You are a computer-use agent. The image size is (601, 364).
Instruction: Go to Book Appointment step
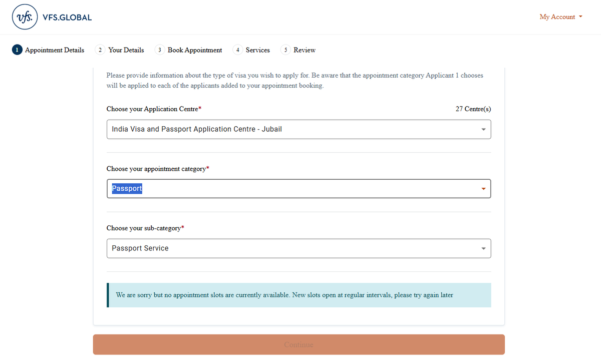pos(188,50)
